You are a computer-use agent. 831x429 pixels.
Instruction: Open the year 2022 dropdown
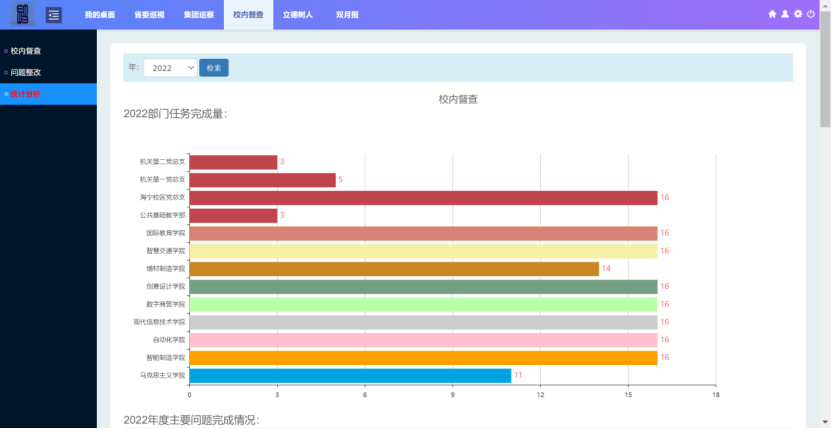coord(170,68)
